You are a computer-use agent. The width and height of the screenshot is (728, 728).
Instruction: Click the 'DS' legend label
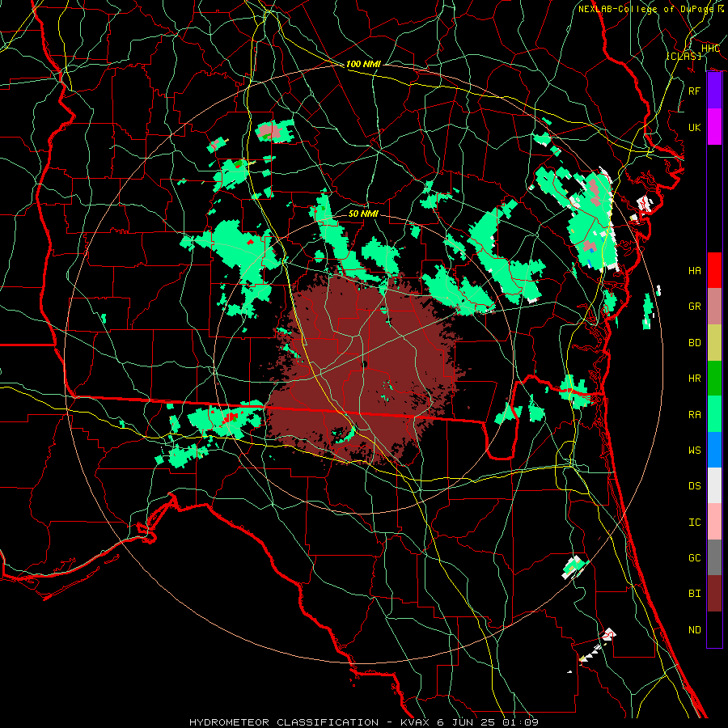695,486
